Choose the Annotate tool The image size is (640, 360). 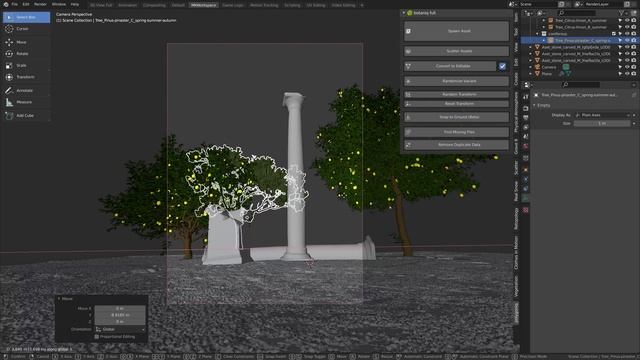coord(27,90)
